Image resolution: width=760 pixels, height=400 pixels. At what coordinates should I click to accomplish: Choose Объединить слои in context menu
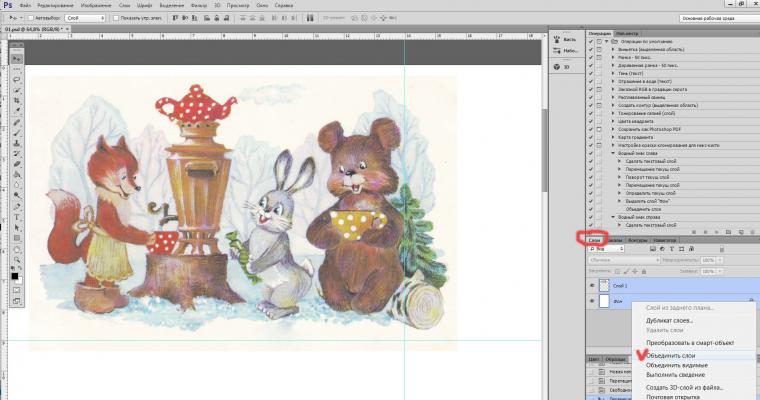click(670, 355)
